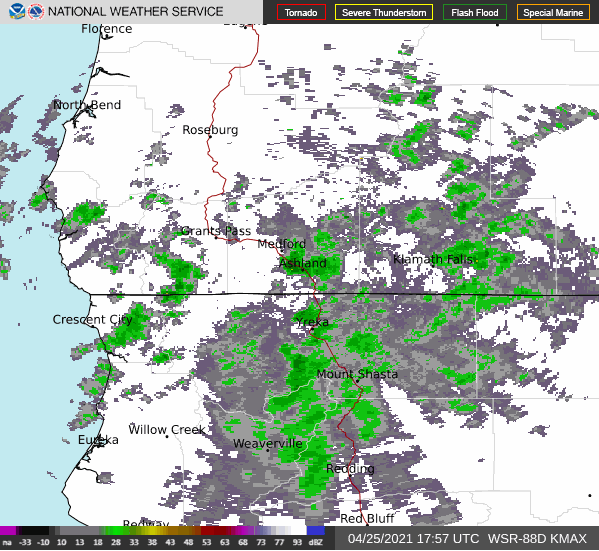599x551 pixels.
Task: Click the Eureka city label
Action: [98, 440]
